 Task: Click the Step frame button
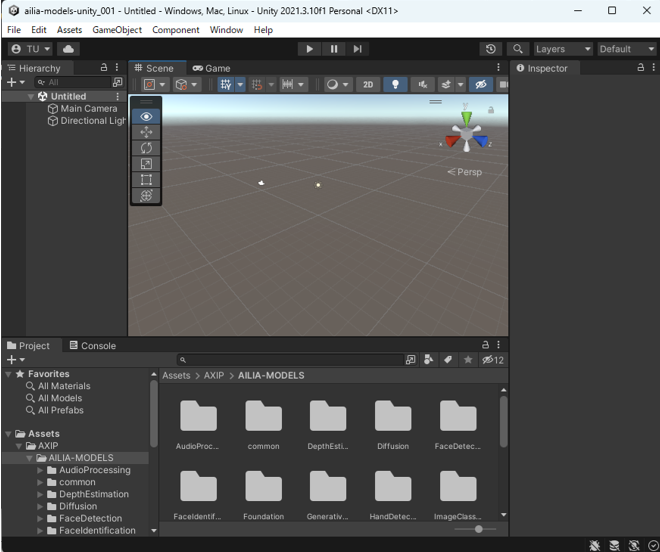click(357, 49)
